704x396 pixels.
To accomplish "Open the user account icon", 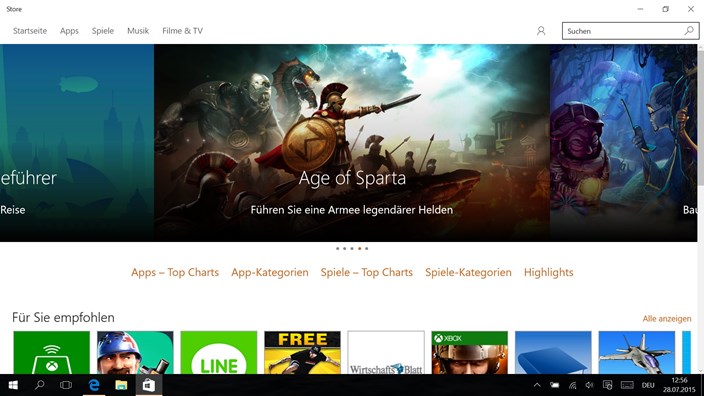I will (541, 31).
